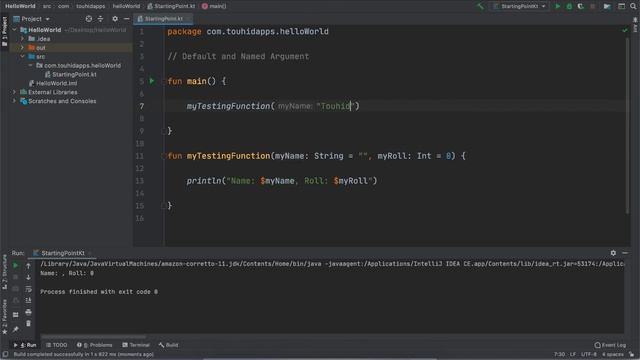Click the locate/select opened file icon

pyautogui.click(x=89, y=19)
